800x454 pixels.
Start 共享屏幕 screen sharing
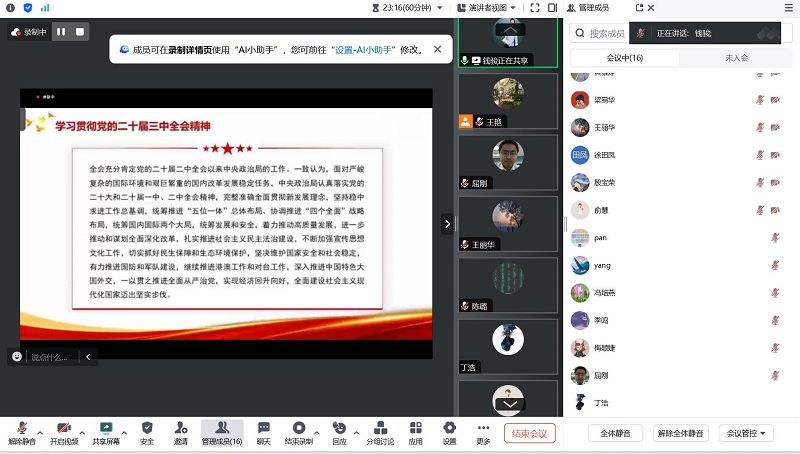[x=106, y=433]
